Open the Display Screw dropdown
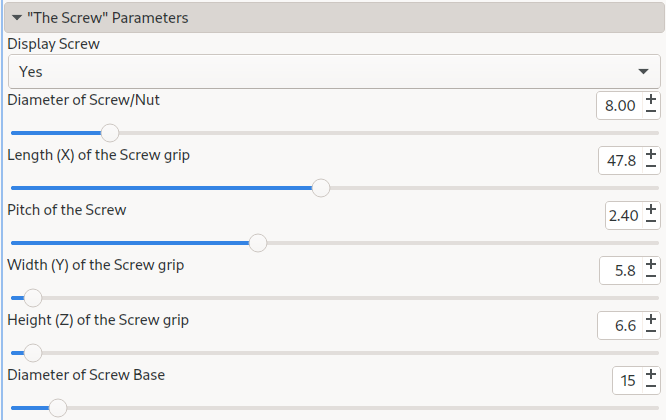This screenshot has width=666, height=420. 642,71
